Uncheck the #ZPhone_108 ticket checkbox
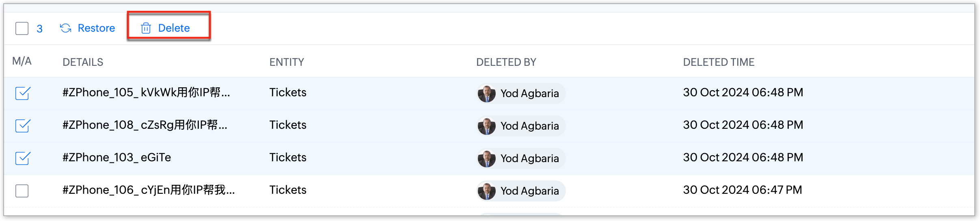Screen dimensions: 980x221 [x=22, y=126]
